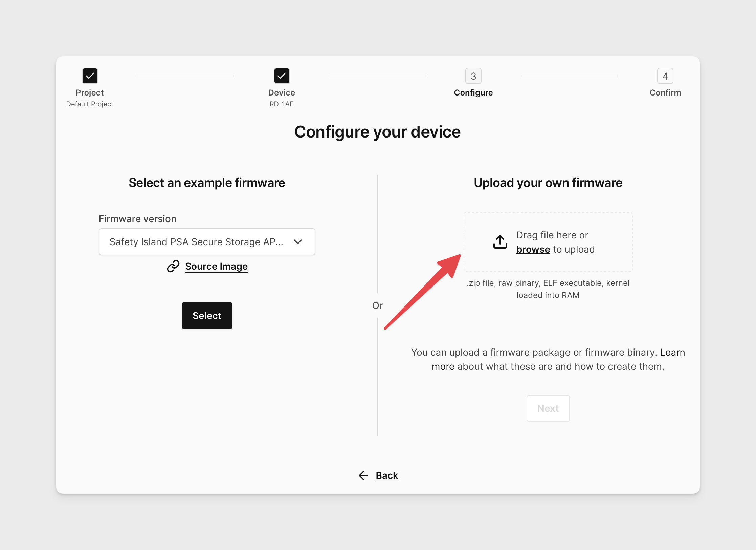Click the Configure tab label
The width and height of the screenshot is (756, 550).
[472, 92]
